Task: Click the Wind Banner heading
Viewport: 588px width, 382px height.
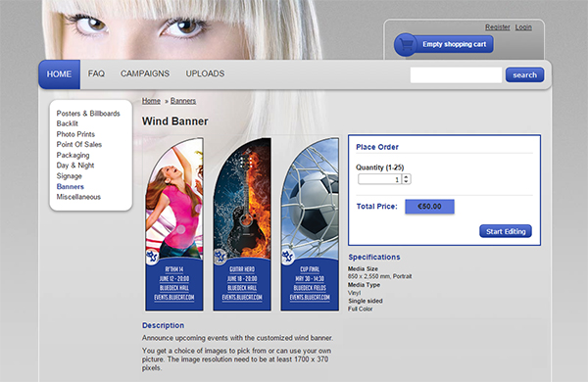Action: 174,121
